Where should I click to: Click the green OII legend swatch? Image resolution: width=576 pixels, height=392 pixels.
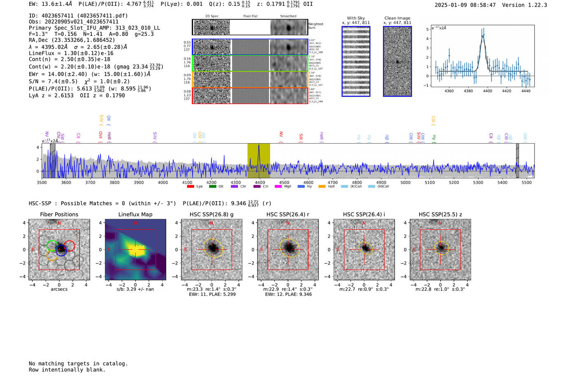click(212, 186)
